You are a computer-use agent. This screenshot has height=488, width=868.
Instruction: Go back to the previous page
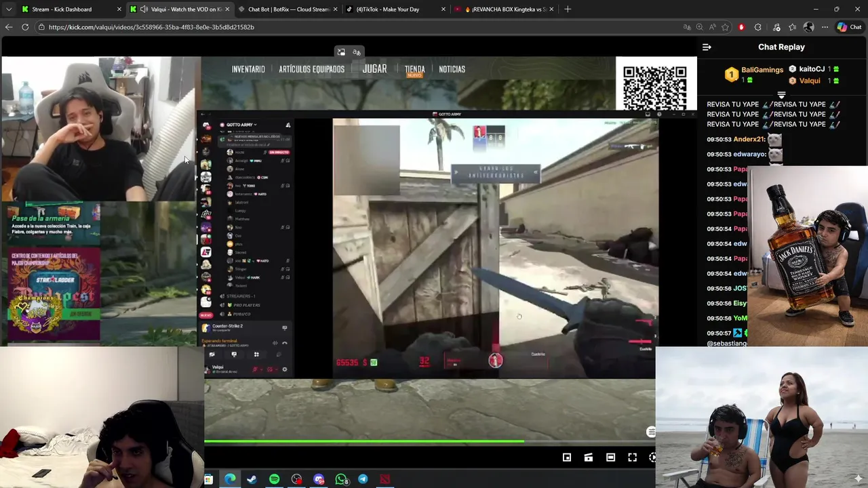coord(9,27)
